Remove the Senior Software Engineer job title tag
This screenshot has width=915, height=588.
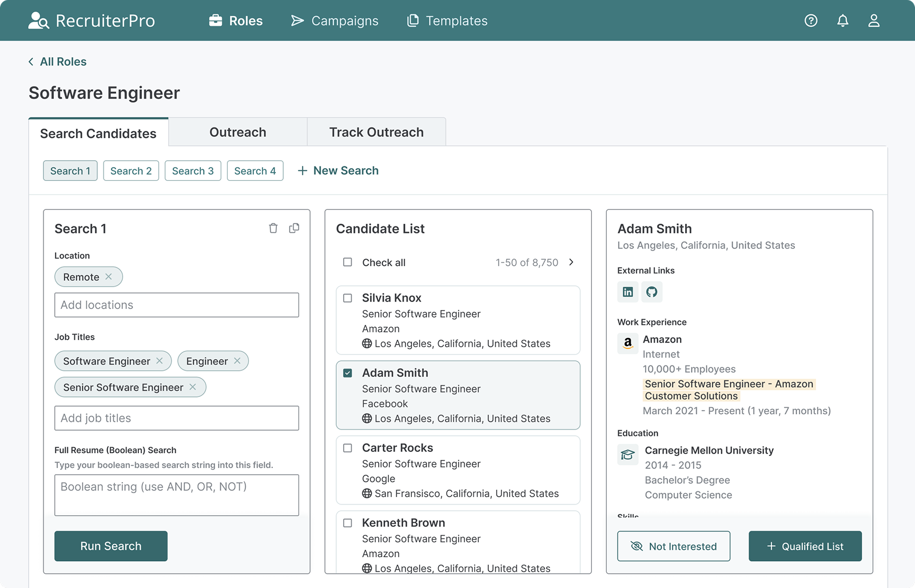tap(193, 387)
